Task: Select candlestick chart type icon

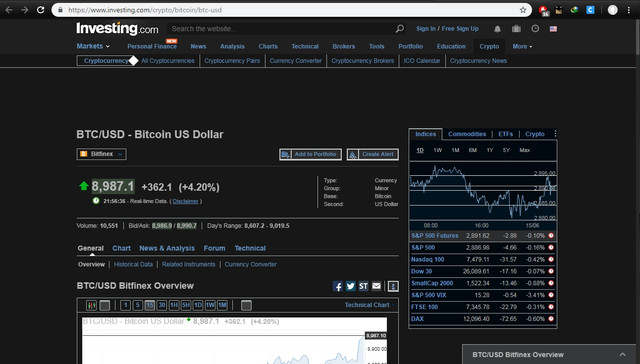Action: (x=91, y=305)
